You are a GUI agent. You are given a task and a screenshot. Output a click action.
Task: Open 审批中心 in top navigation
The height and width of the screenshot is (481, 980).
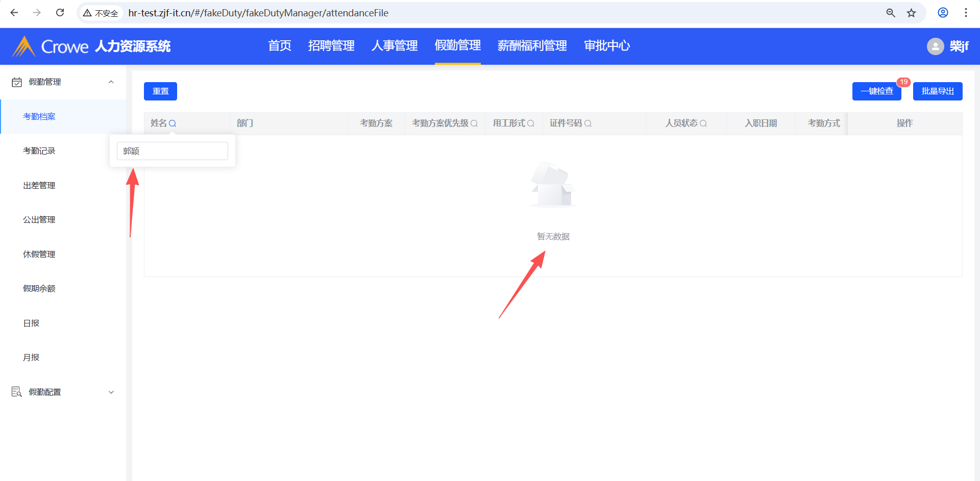pos(607,46)
